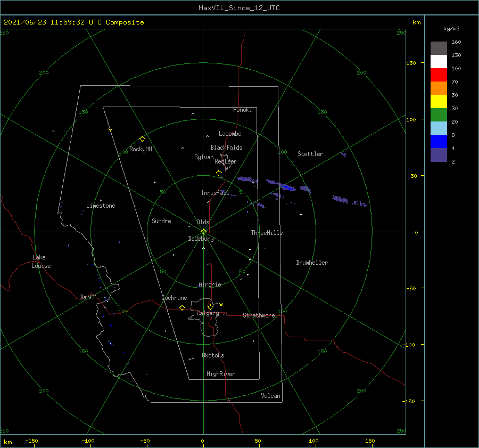The image size is (479, 448).
Task: Click the yellow V marker east of Calgary
Action: point(221,305)
